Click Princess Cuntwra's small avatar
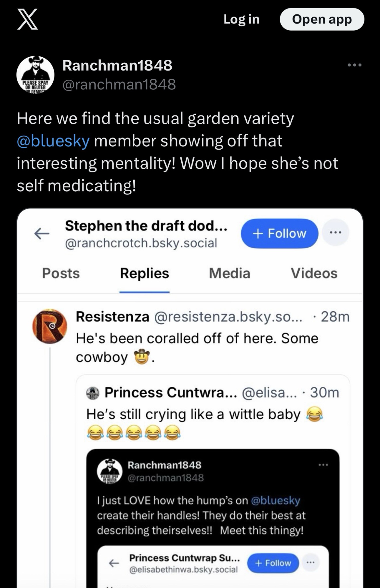This screenshot has width=380, height=588. [93, 393]
